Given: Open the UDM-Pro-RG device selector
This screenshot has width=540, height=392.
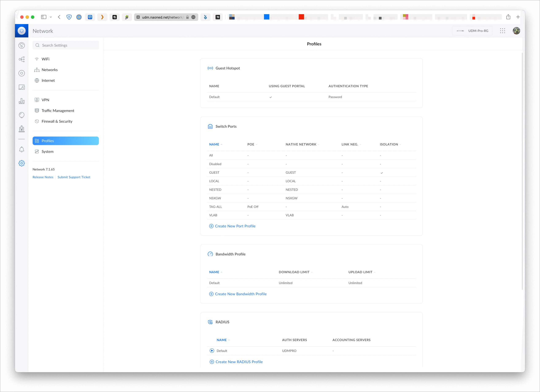Looking at the screenshot, I should click(472, 31).
